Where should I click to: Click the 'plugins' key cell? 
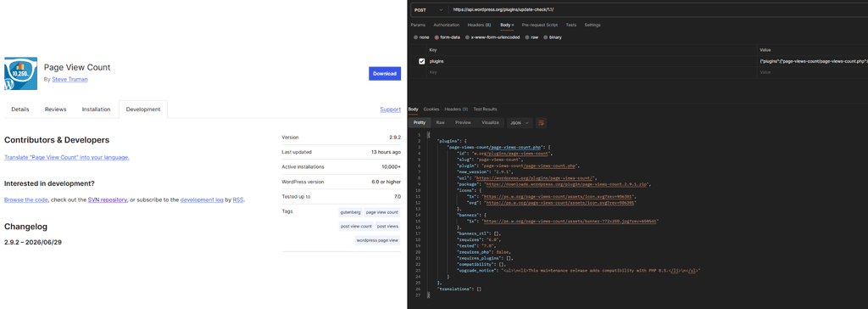593,62
